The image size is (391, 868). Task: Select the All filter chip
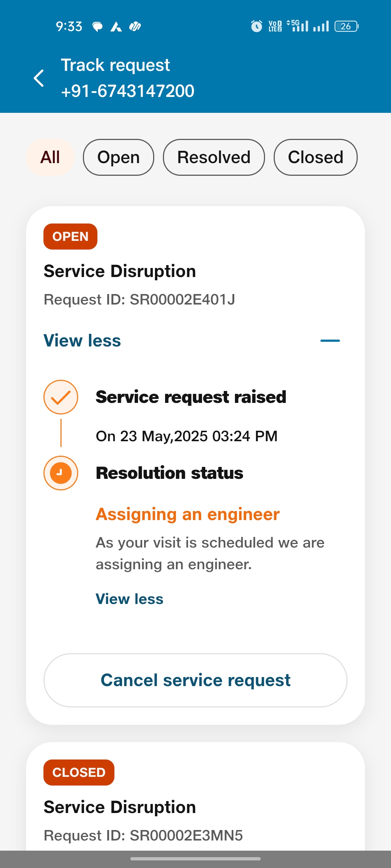pos(50,157)
